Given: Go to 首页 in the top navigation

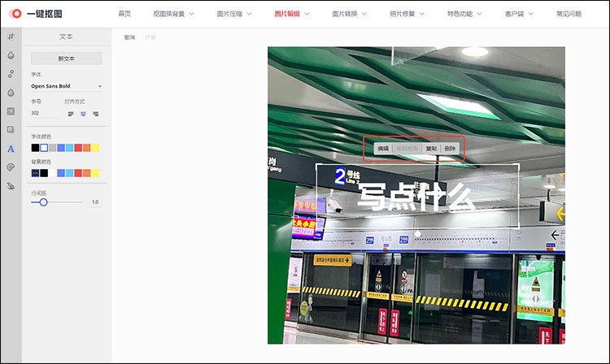Looking at the screenshot, I should (x=124, y=14).
